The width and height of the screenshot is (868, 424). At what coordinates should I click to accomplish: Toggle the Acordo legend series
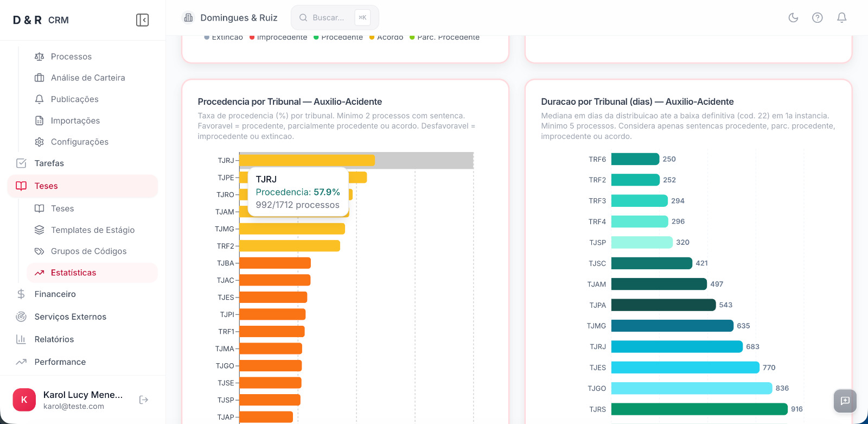pos(386,37)
